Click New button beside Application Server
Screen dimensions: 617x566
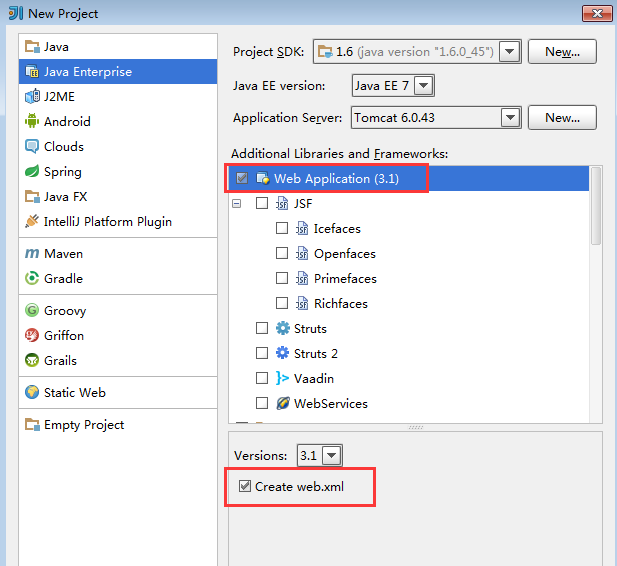[562, 118]
